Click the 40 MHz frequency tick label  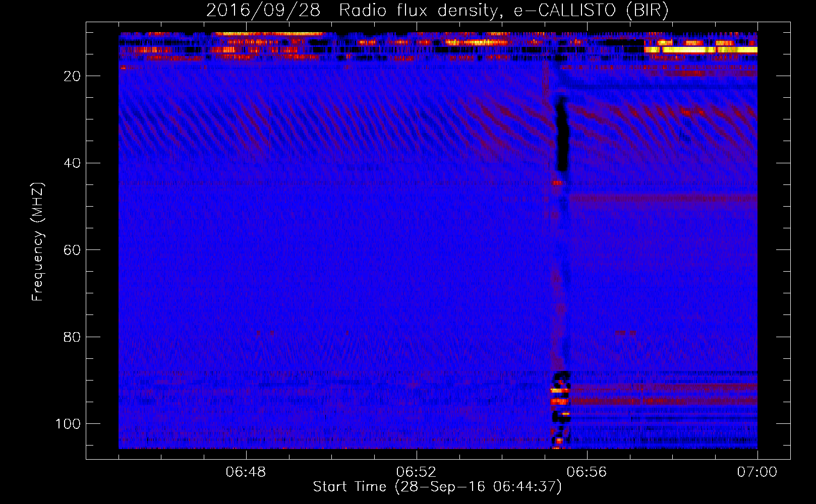(72, 163)
